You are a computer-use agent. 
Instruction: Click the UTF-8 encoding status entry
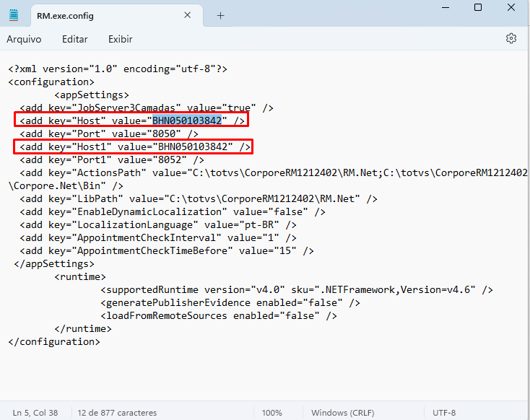[x=444, y=413]
